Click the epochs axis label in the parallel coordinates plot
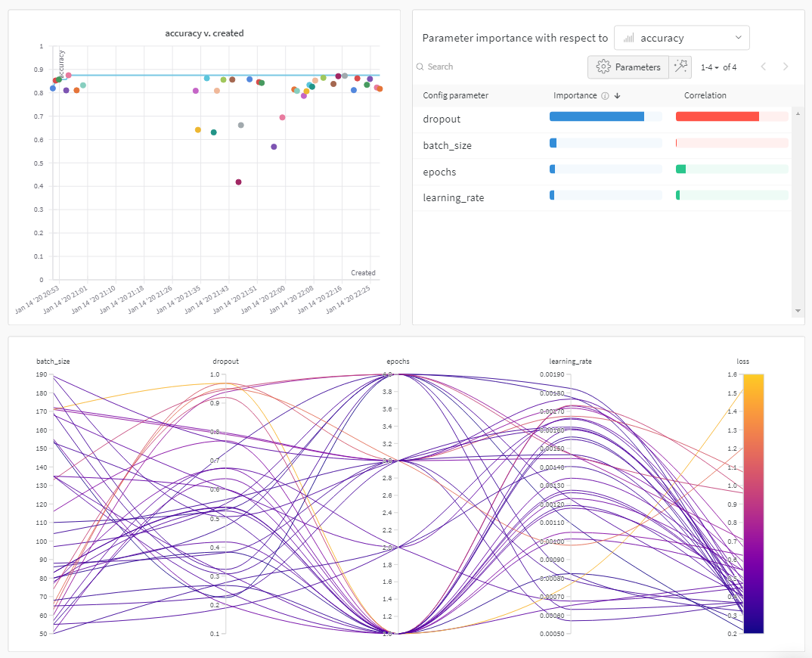Viewport: 812px width, 658px height. (398, 361)
